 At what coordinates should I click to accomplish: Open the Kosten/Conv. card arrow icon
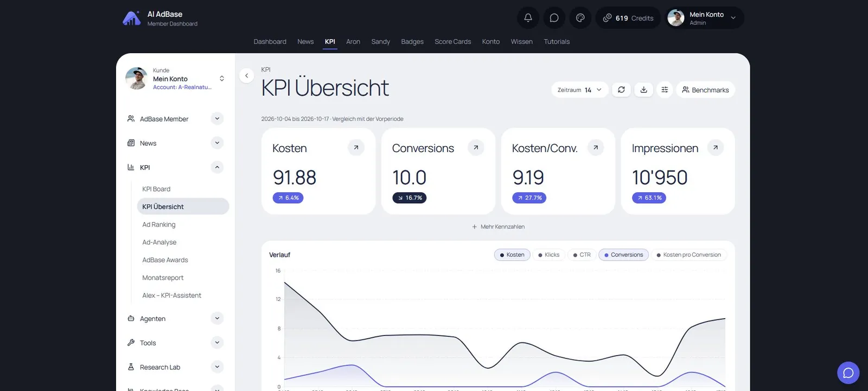click(596, 147)
